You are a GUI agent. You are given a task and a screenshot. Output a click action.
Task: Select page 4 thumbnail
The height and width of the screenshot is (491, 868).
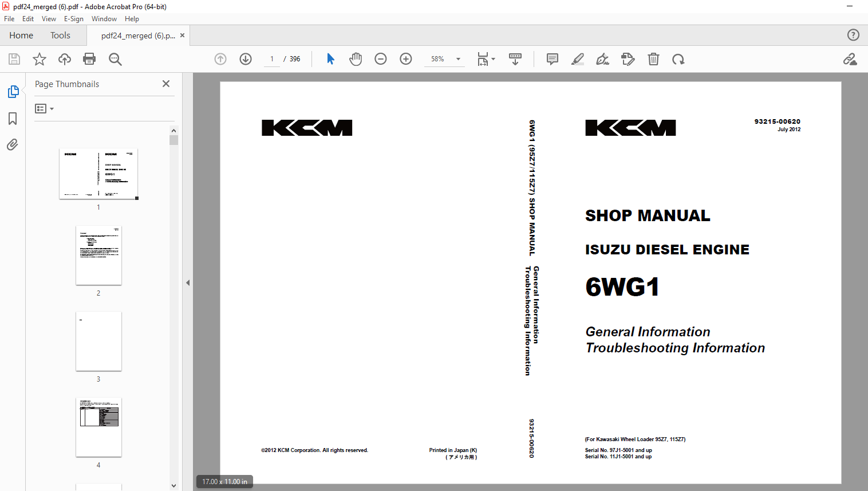[98, 427]
